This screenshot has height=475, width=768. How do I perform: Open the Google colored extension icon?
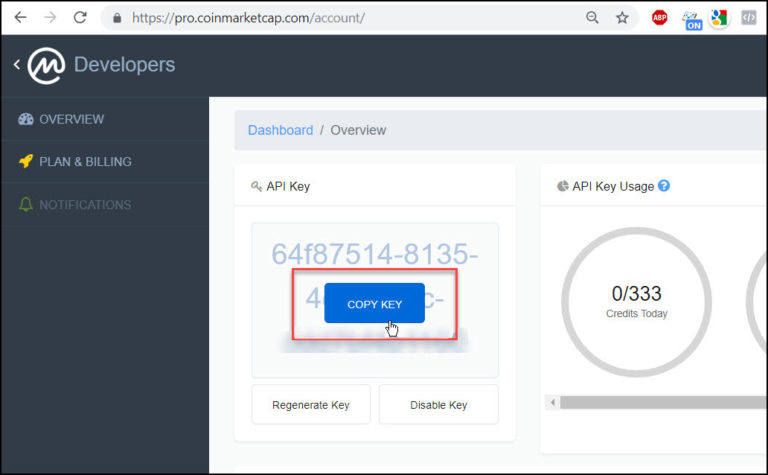pos(719,18)
